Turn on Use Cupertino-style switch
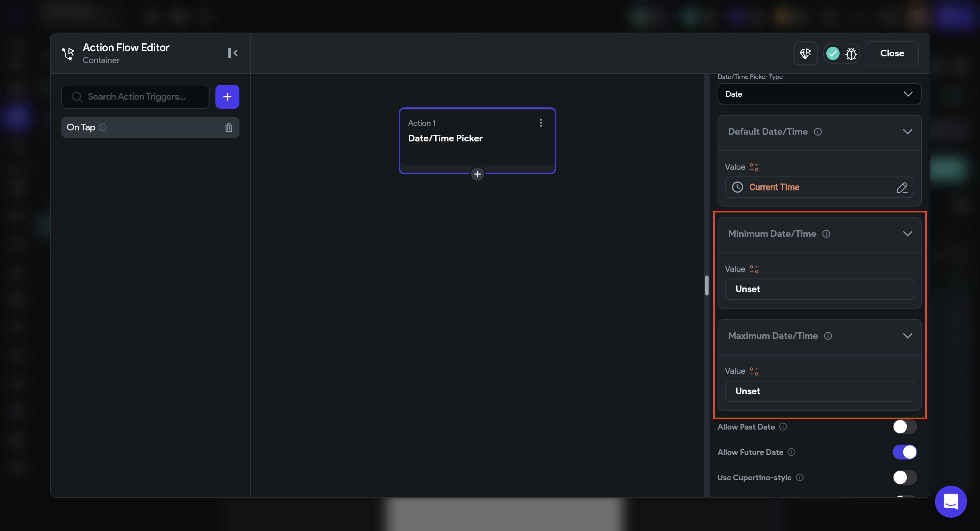The width and height of the screenshot is (980, 531). [x=904, y=477]
